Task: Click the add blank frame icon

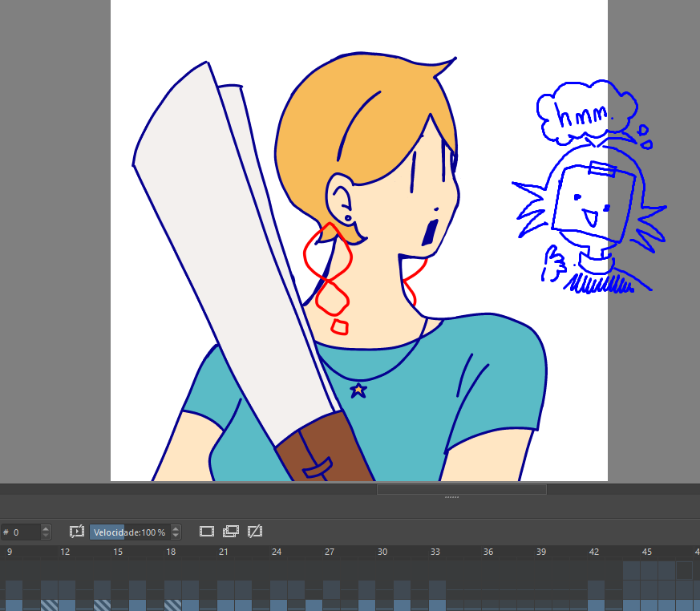Action: click(x=207, y=532)
